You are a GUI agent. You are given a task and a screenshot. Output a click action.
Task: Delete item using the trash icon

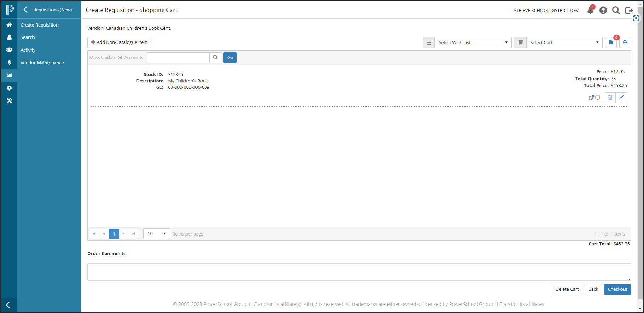click(x=610, y=98)
